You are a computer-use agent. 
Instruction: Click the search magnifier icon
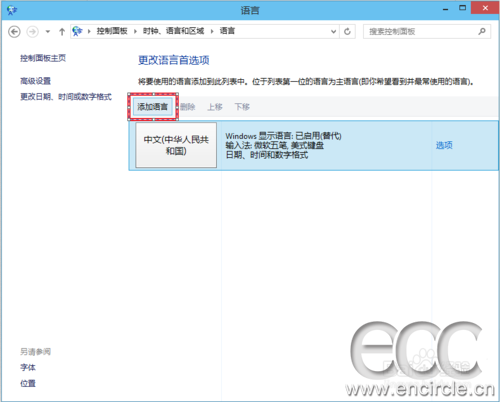[482, 31]
